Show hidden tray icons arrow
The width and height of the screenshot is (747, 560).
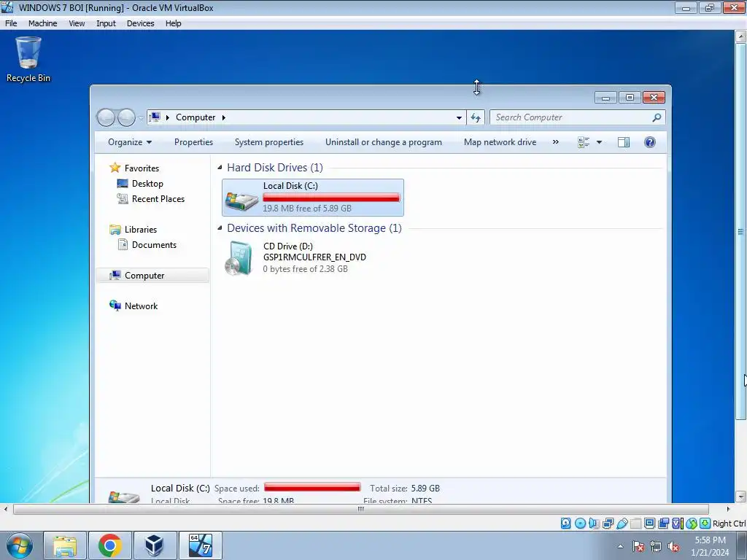(620, 546)
